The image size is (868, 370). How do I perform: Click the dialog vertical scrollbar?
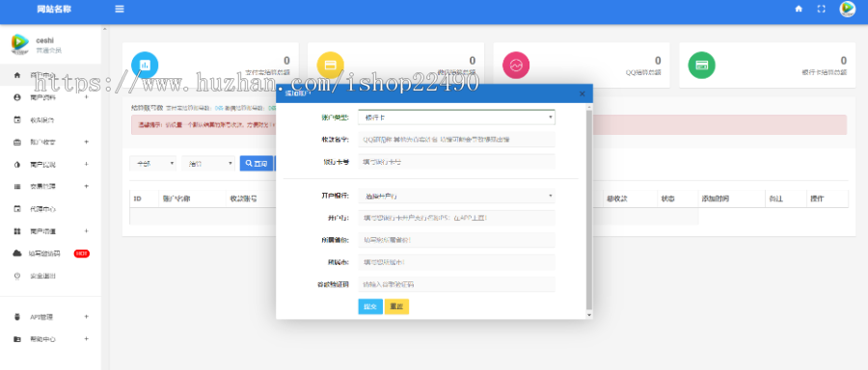click(x=589, y=210)
